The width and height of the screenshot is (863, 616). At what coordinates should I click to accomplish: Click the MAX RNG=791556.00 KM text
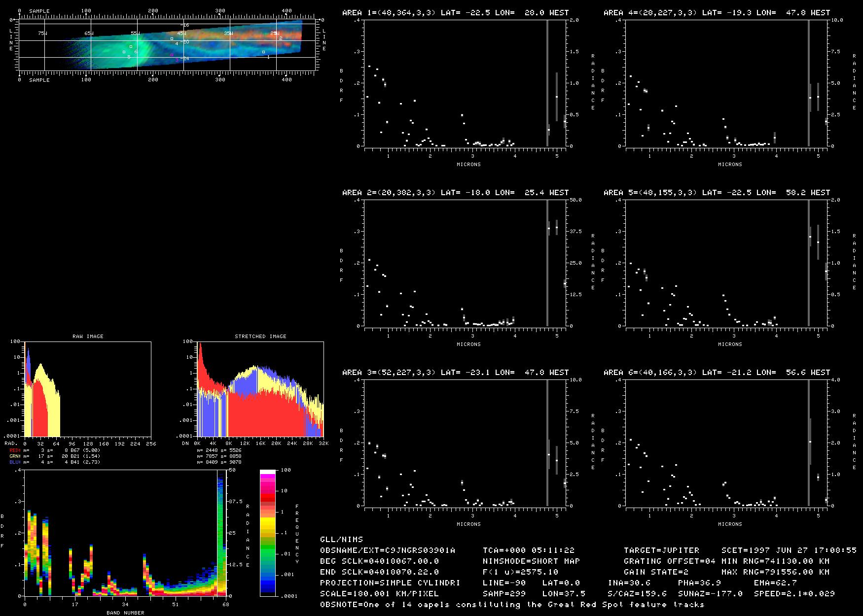point(776,572)
